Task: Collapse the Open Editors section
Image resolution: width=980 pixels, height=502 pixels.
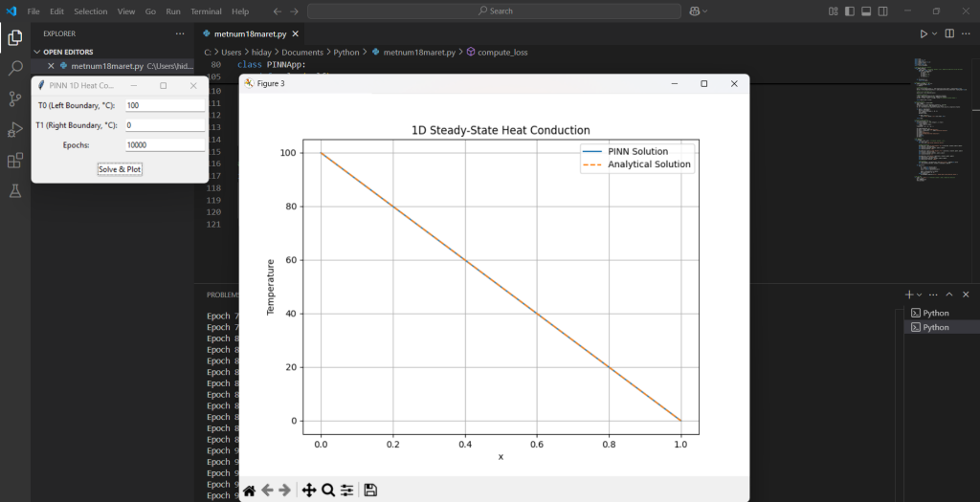Action: 38,52
